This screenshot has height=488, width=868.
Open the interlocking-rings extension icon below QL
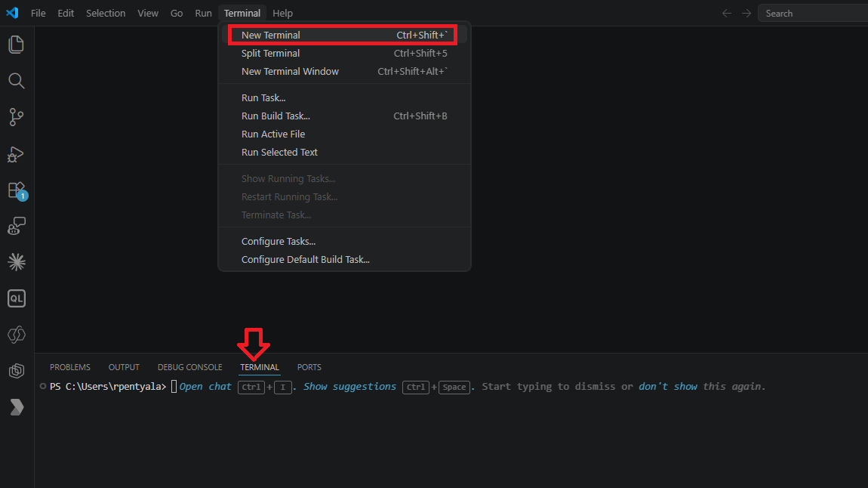[x=17, y=335]
